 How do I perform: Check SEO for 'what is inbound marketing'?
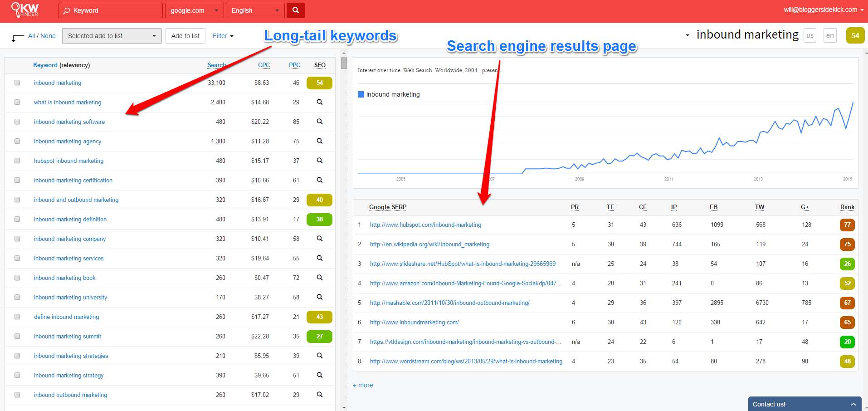[x=320, y=102]
